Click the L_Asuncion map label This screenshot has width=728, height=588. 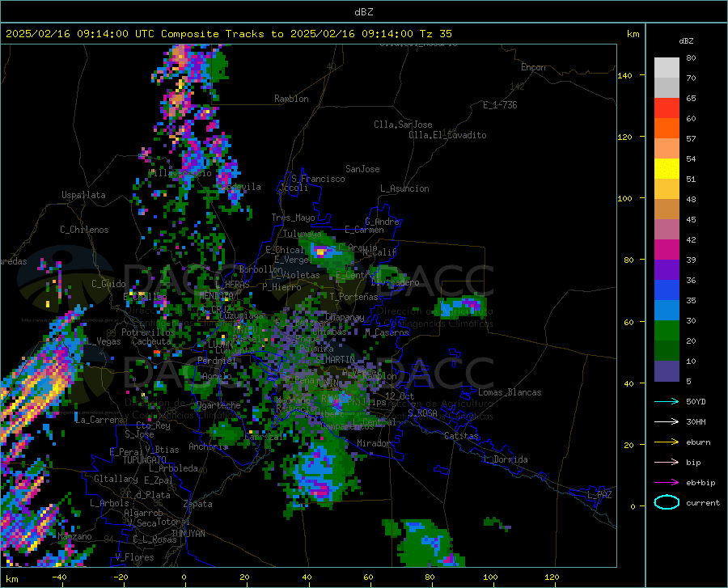(x=404, y=188)
